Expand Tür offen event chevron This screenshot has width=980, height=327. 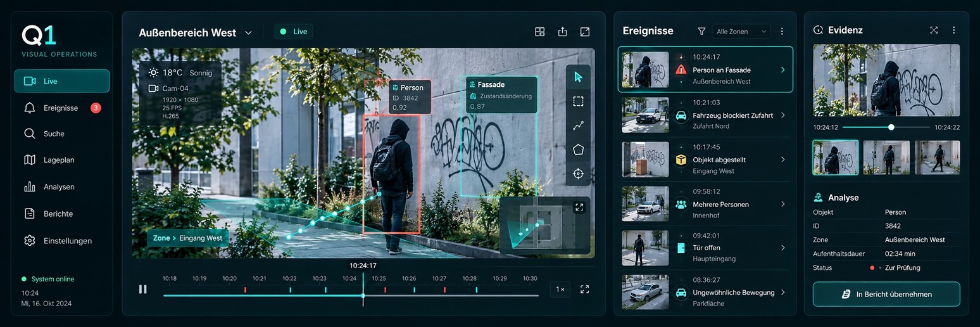pyautogui.click(x=783, y=248)
